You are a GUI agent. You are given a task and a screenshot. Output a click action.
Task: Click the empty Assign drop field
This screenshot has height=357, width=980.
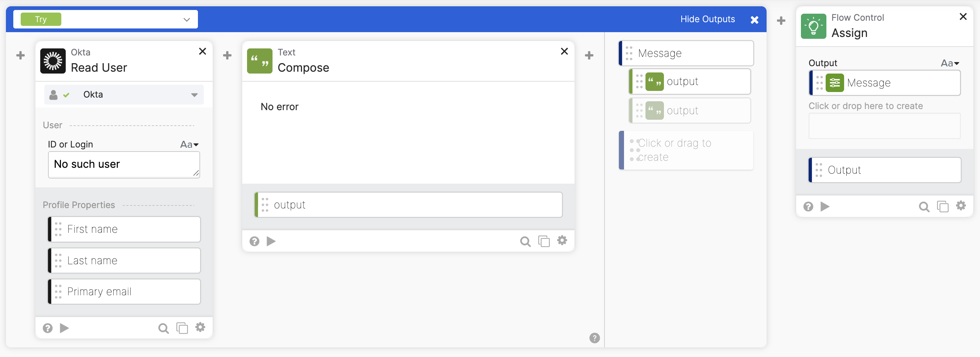(884, 126)
